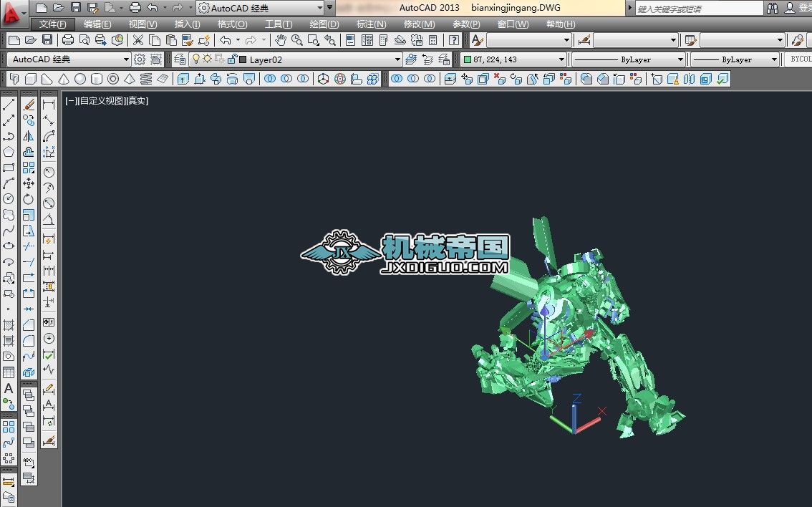Image resolution: width=812 pixels, height=507 pixels.
Task: Click the [自定义视图] view controls label
Action: [100, 100]
